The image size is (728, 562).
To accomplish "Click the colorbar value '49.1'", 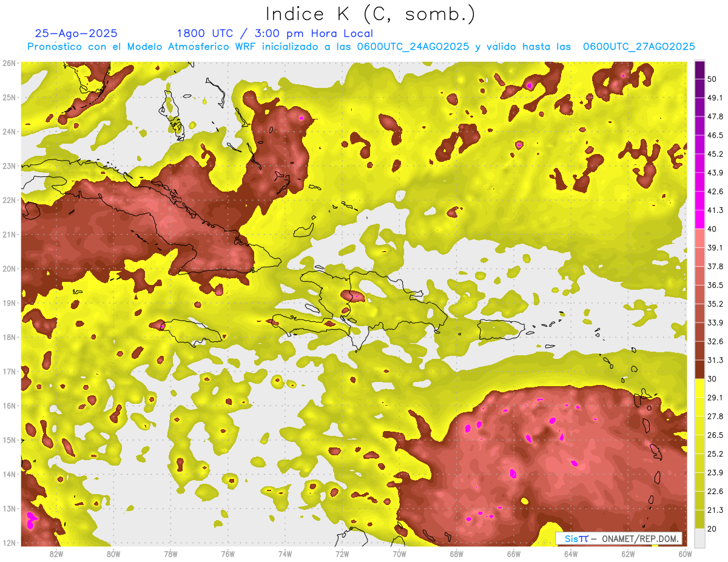I will [x=715, y=98].
